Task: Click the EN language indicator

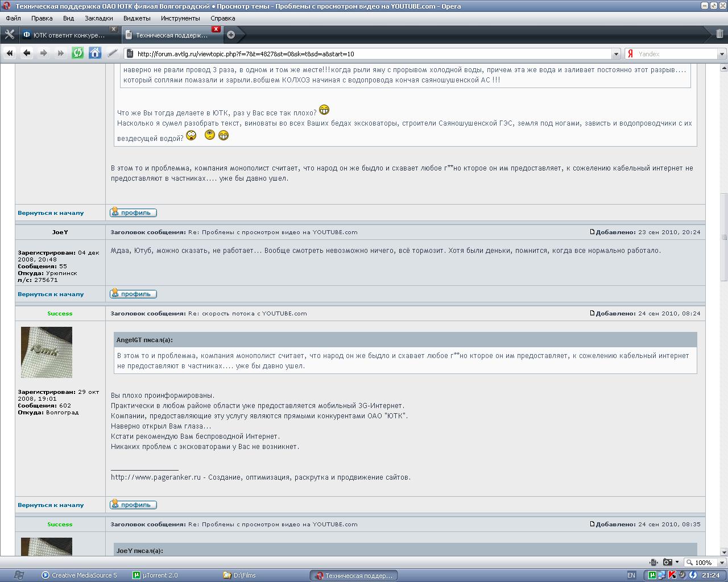Action: coord(631,575)
